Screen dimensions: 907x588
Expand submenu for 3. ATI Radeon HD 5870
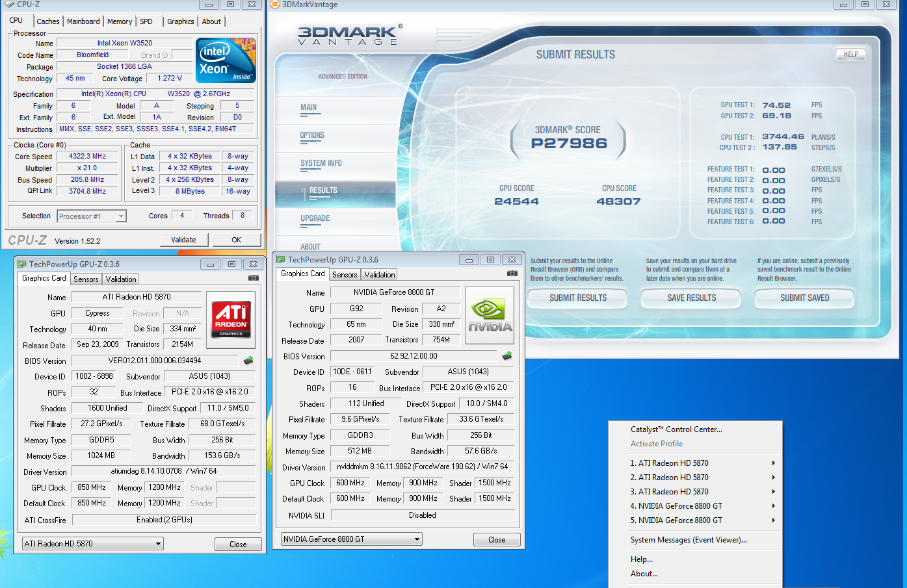coord(774,492)
